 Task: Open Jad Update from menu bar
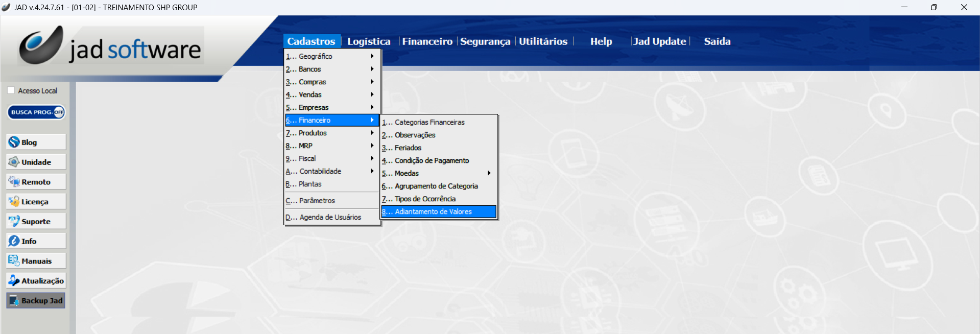tap(659, 41)
